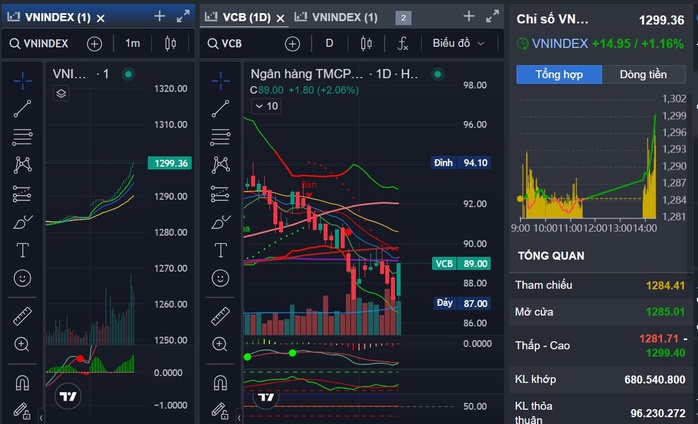This screenshot has width=698, height=424.
Task: Close VNINDEX (1) tab in left panel
Action: [x=101, y=18]
